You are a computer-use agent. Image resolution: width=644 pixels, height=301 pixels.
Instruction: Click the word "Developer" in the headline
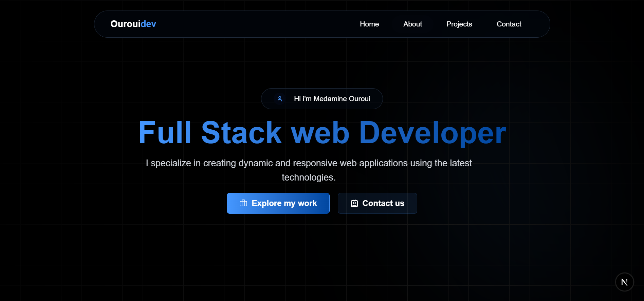click(432, 133)
